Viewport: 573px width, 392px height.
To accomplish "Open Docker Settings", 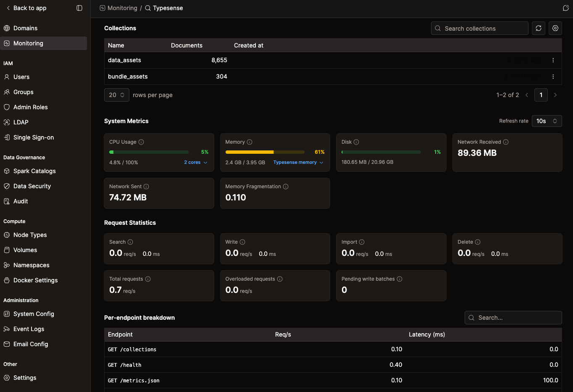I will tap(44, 280).
